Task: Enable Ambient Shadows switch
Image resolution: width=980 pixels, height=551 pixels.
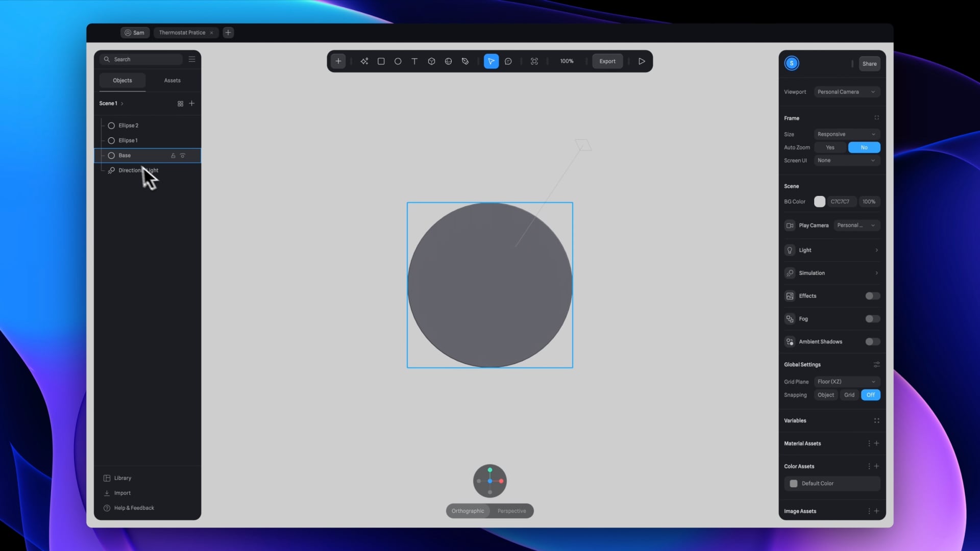Action: pyautogui.click(x=872, y=342)
